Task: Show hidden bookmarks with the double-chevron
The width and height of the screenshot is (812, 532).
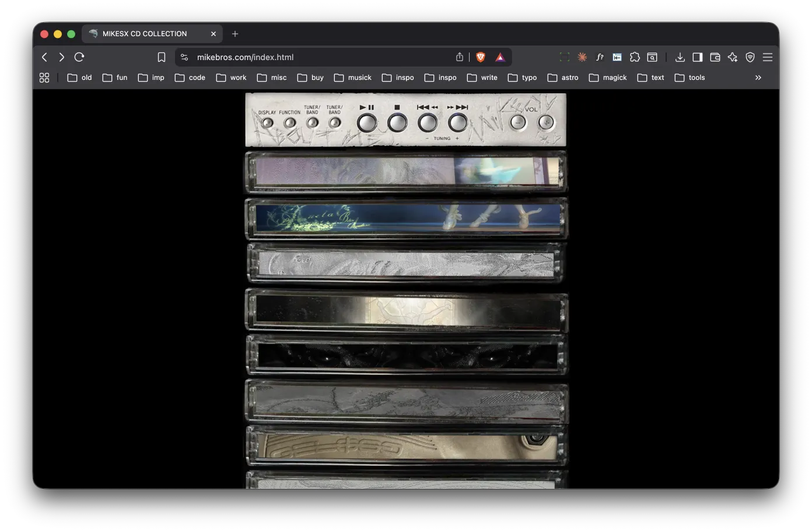Action: tap(758, 78)
